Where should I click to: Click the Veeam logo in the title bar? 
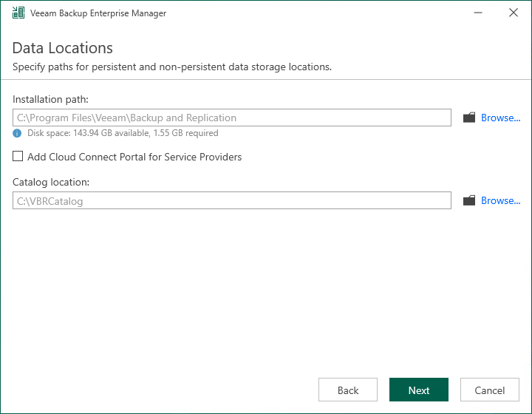click(x=18, y=13)
